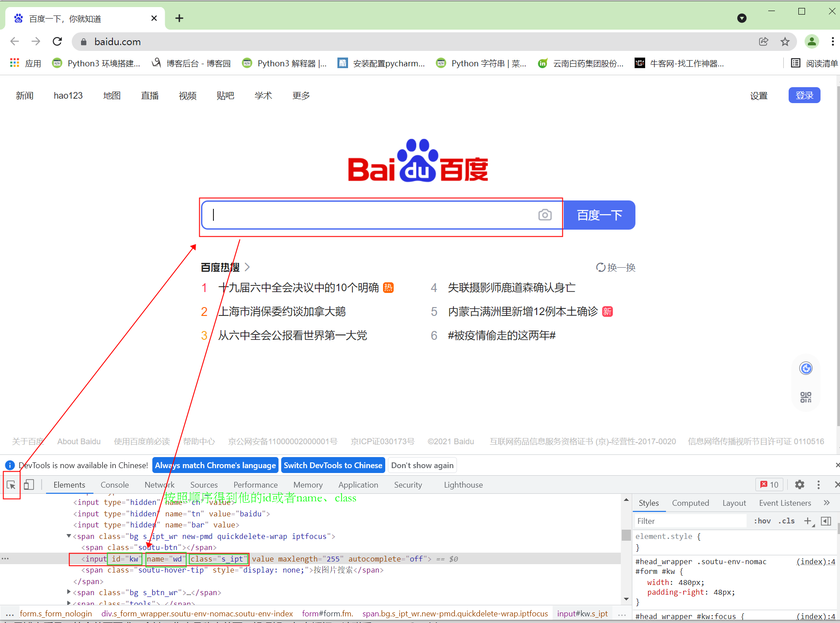Click the 百度一下 search button
Screen dimensions: 840x623
[600, 215]
